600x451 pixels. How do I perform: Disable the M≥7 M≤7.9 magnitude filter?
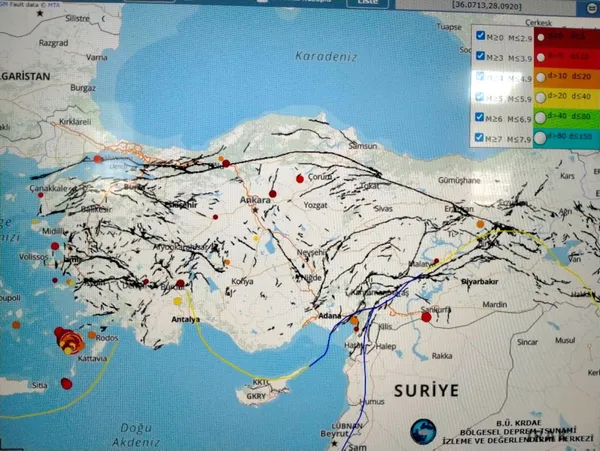tap(480, 137)
